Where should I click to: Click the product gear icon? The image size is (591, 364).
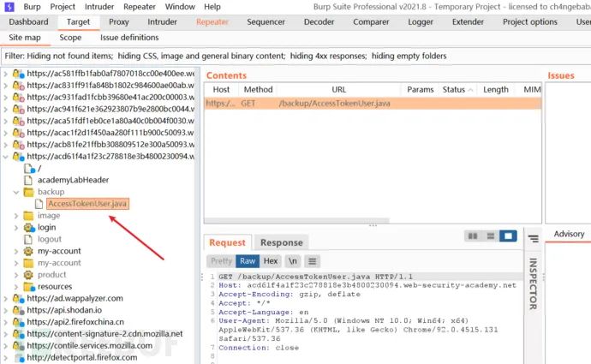click(x=28, y=275)
